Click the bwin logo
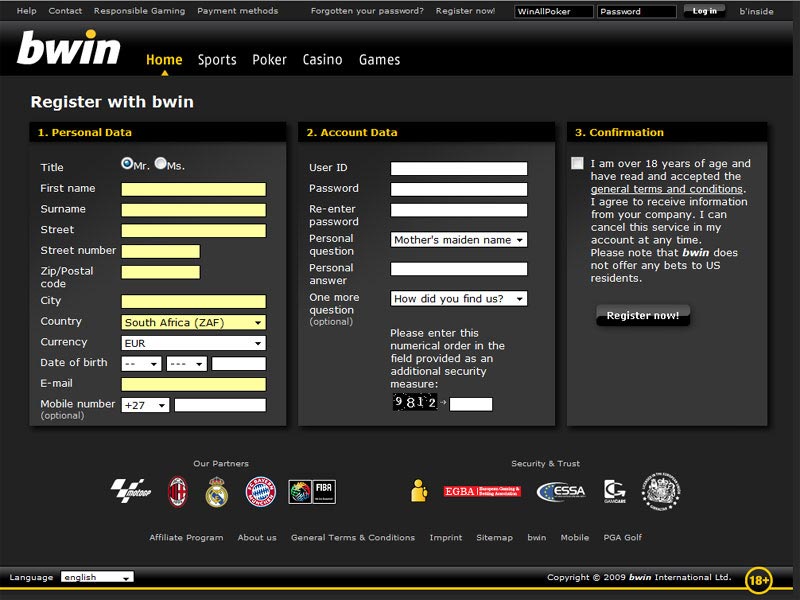 [69, 47]
